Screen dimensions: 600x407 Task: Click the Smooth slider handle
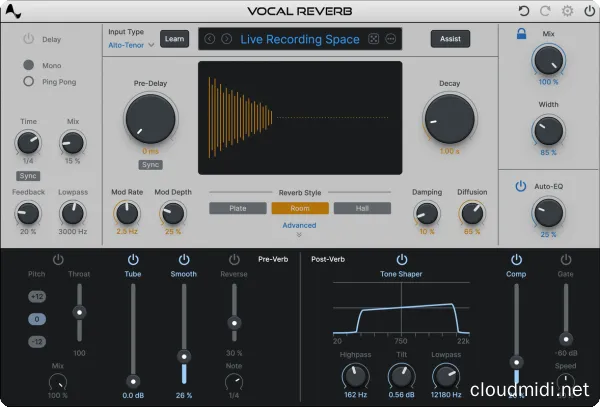184,357
